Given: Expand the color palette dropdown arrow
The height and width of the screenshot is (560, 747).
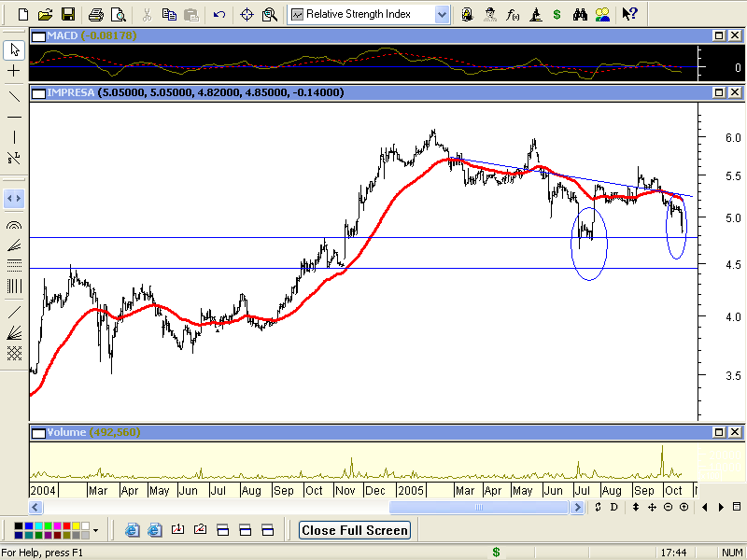Looking at the screenshot, I should tap(96, 530).
